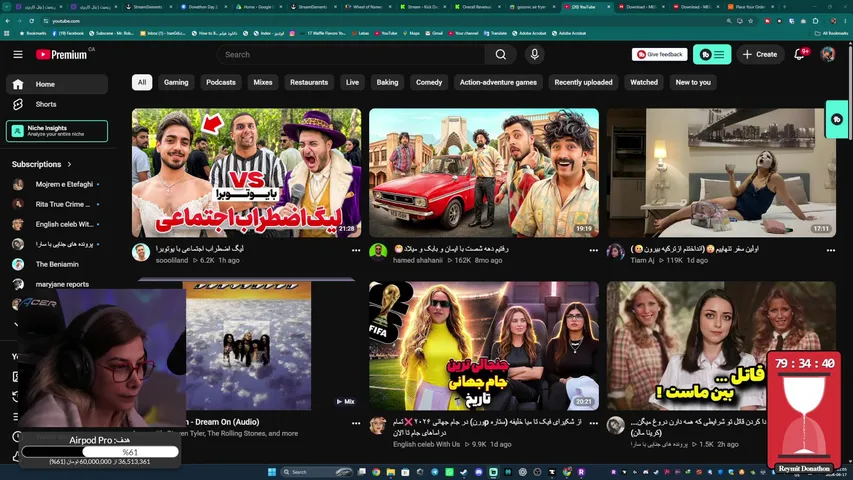Open Rita True Crime subscription

pyautogui.click(x=57, y=205)
